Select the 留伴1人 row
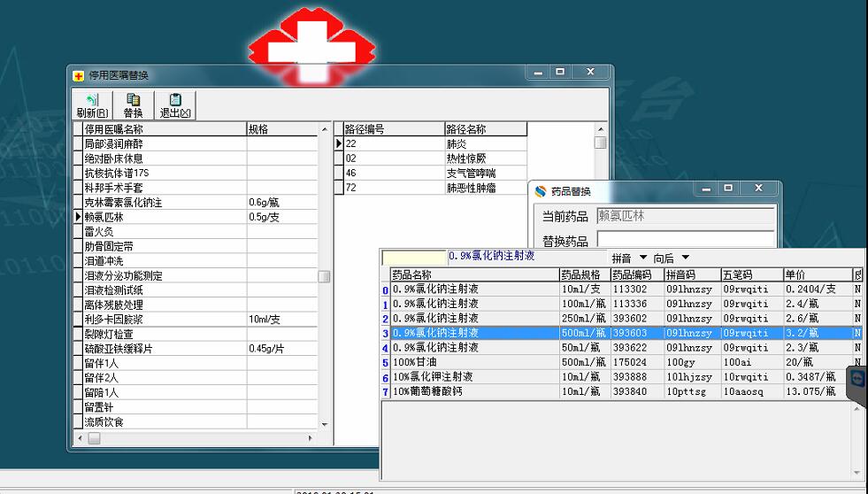The image size is (868, 494). tap(196, 363)
